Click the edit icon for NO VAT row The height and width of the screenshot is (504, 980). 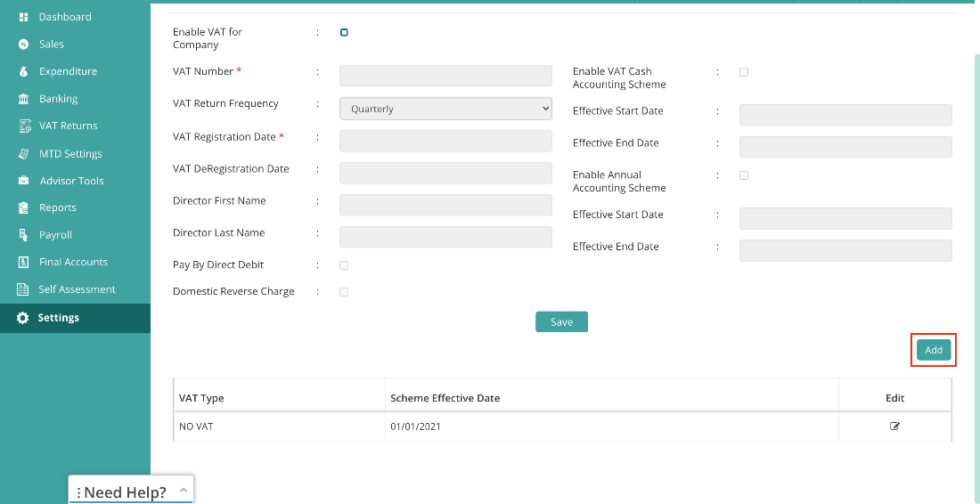895,427
